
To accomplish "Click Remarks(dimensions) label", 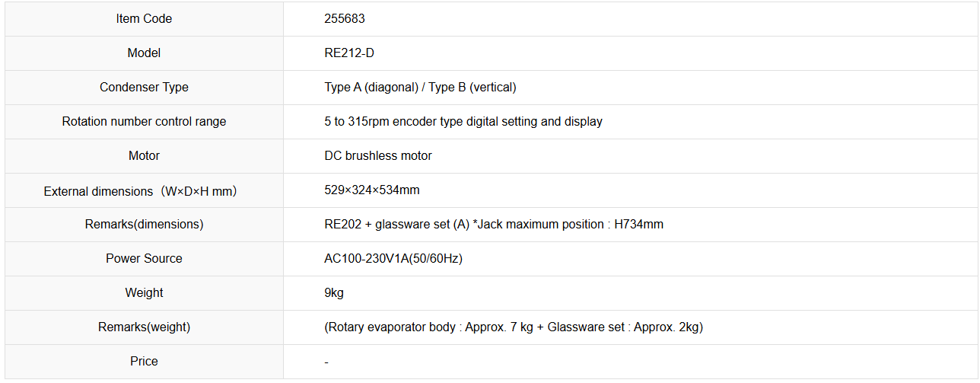I will tap(144, 225).
